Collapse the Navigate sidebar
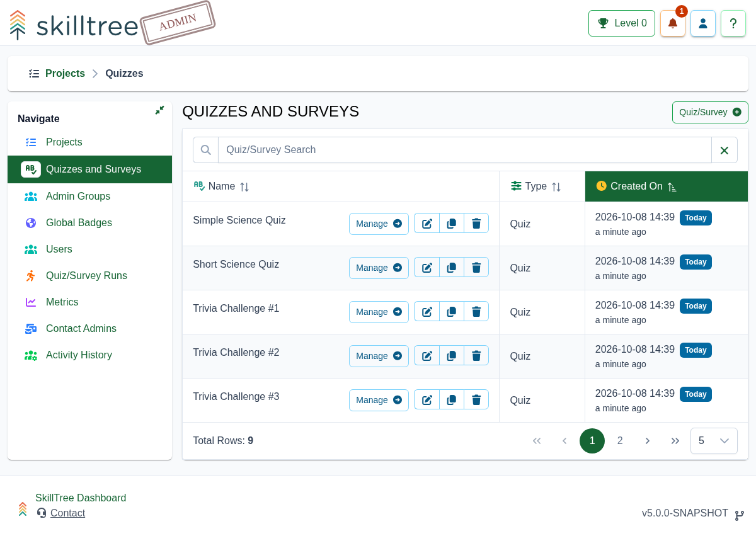The width and height of the screenshot is (756, 536). pyautogui.click(x=159, y=110)
